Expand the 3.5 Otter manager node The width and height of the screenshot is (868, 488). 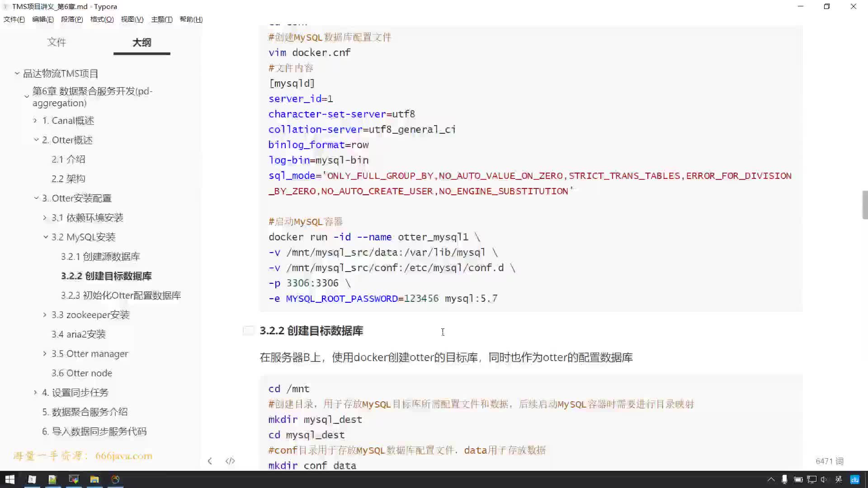45,354
